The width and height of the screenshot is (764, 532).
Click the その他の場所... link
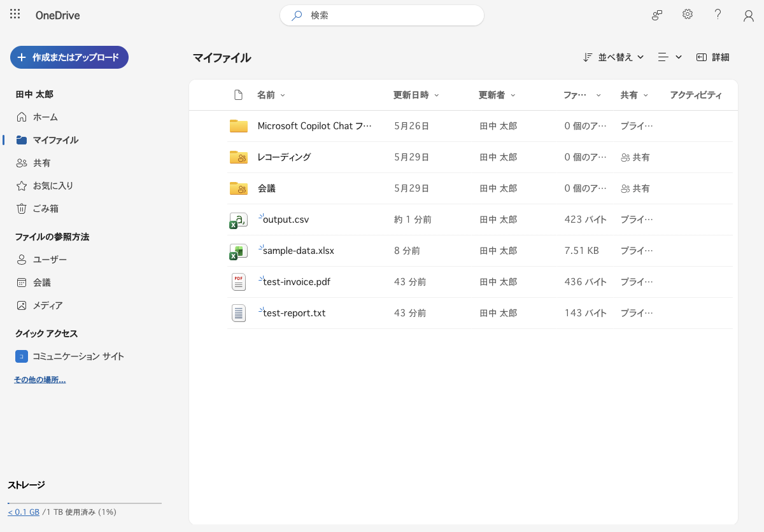click(39, 380)
